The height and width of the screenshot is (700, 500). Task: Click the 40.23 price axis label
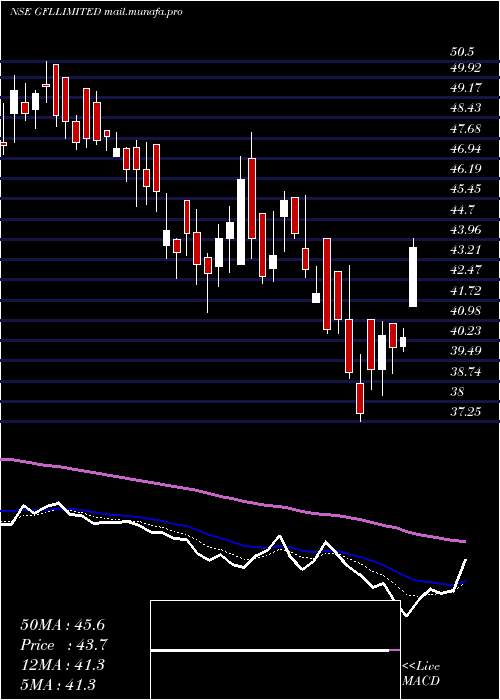point(466,330)
